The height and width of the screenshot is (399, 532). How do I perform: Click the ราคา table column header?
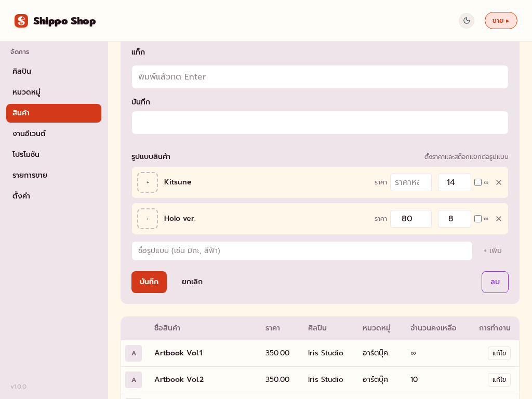272,328
